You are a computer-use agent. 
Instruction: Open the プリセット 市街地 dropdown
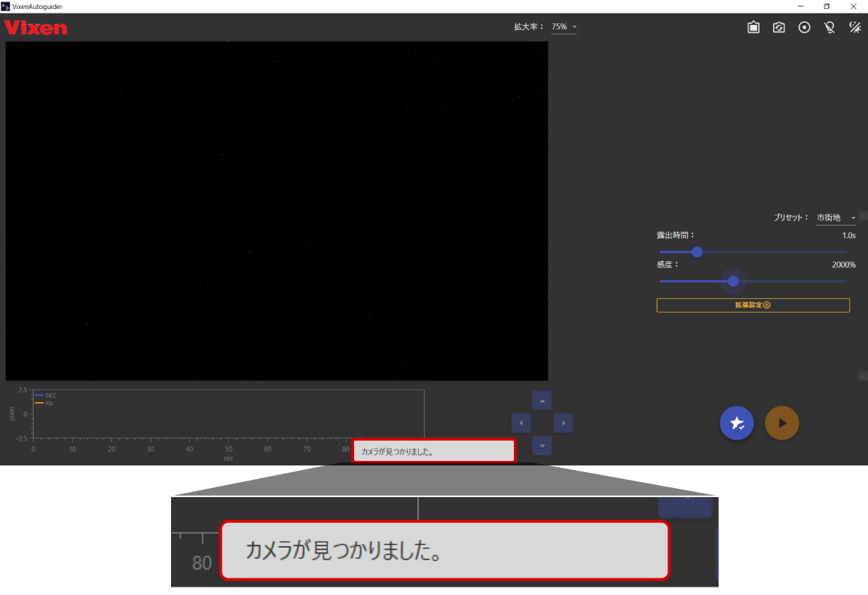[x=836, y=218]
